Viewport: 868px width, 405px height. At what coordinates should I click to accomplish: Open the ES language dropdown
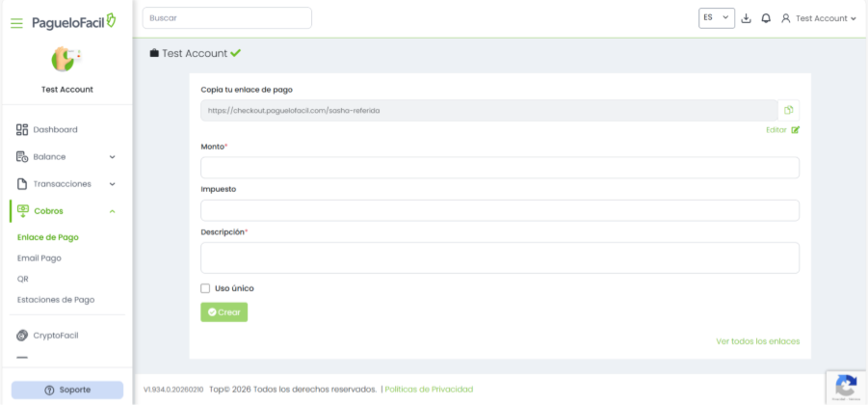click(x=717, y=18)
